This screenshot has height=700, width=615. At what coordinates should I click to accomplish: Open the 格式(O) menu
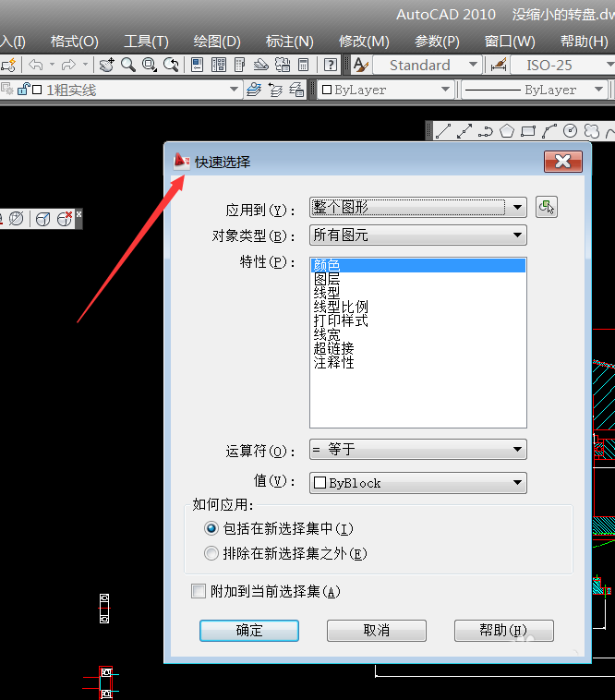(74, 42)
